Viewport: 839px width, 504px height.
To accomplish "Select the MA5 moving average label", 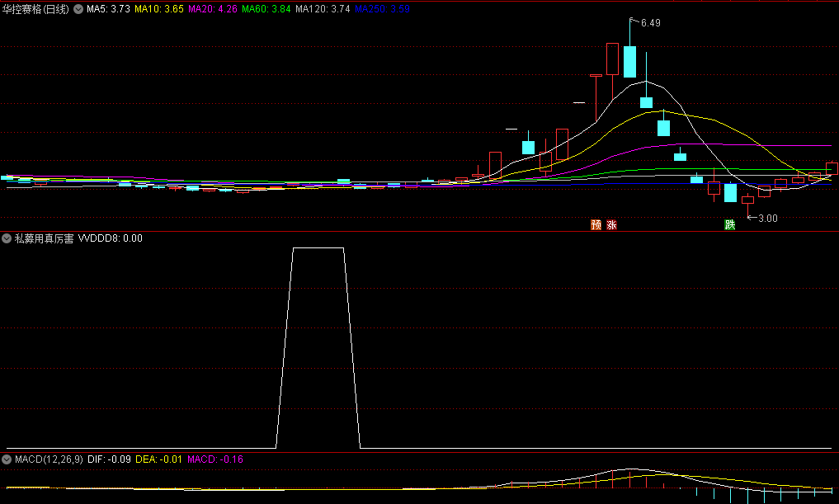I will point(108,9).
